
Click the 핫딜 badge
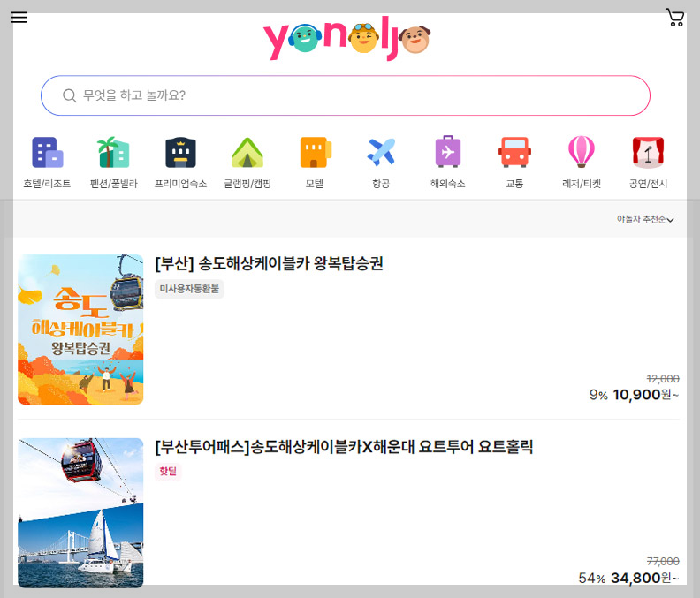pyautogui.click(x=168, y=472)
